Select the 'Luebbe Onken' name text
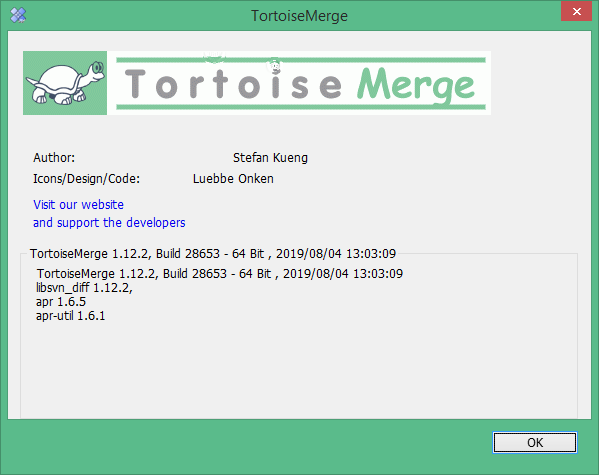The width and height of the screenshot is (599, 475). 233,178
